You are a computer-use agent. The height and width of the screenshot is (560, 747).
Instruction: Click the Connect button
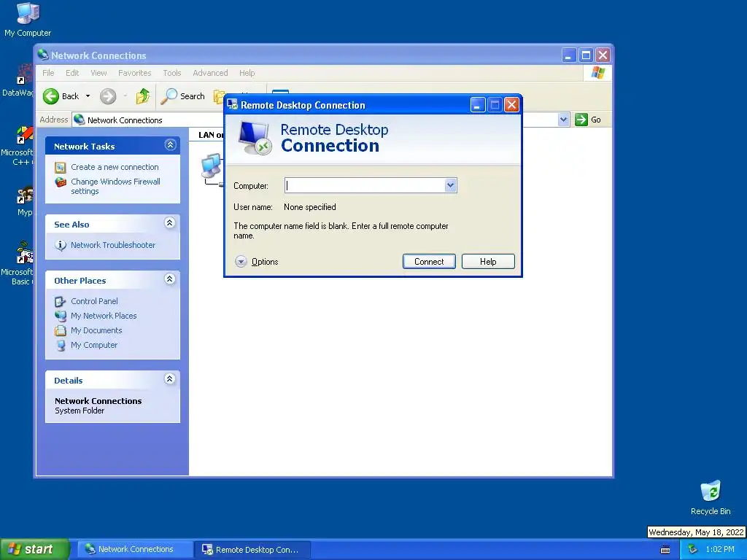pyautogui.click(x=429, y=262)
